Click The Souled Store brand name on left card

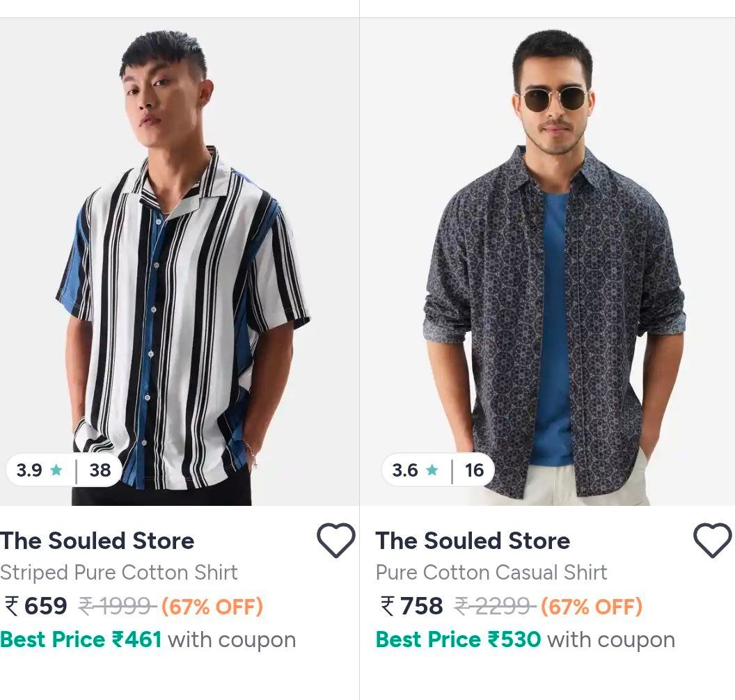[97, 540]
